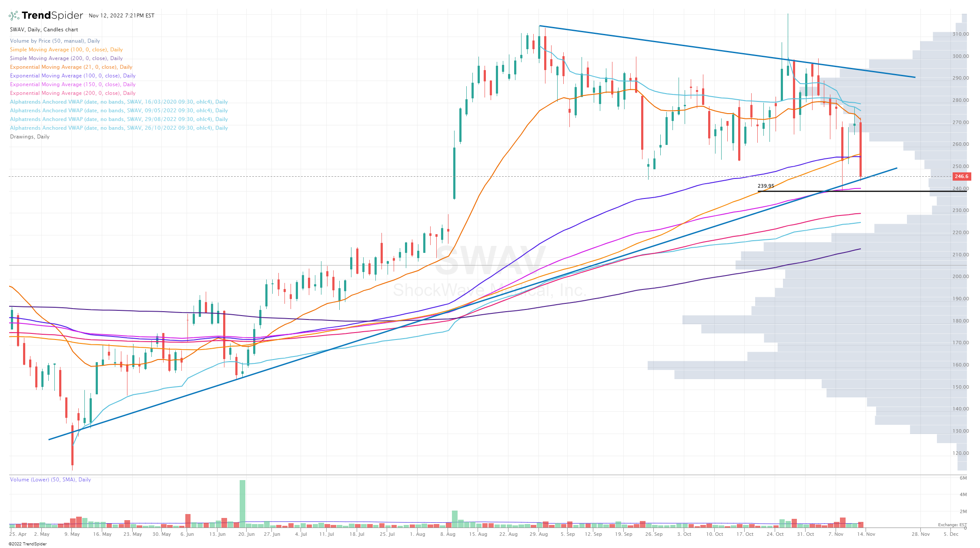Click the TrendSpider brand name text
Image resolution: width=980 pixels, height=548 pixels.
[52, 16]
